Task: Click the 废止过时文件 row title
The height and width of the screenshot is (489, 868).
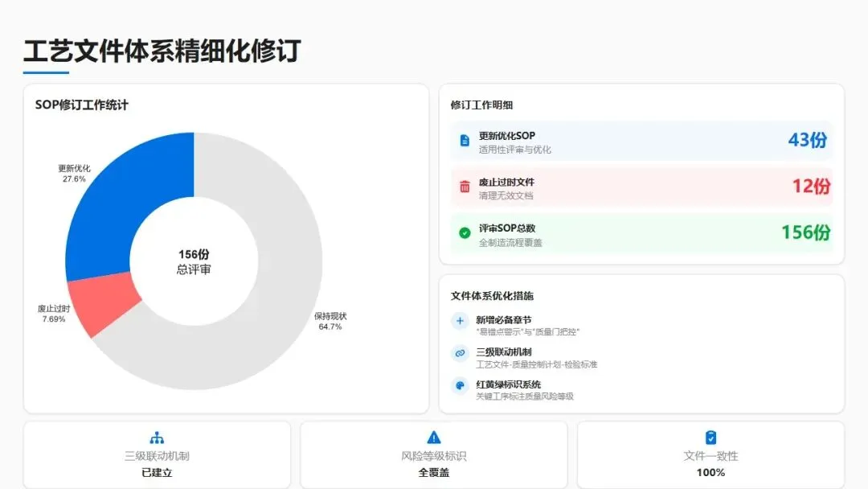Action: 506,183
